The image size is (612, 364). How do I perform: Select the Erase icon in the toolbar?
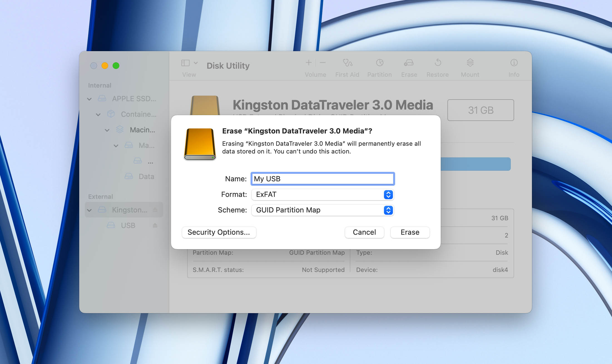409,67
